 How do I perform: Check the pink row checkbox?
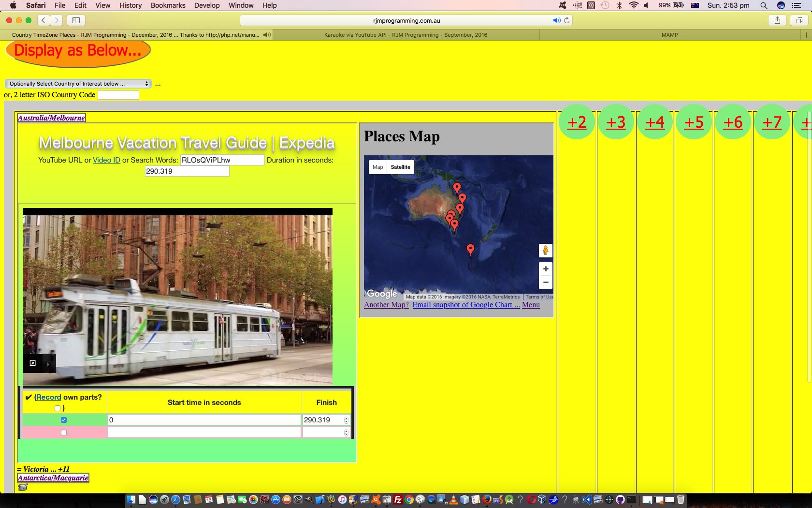pos(64,433)
